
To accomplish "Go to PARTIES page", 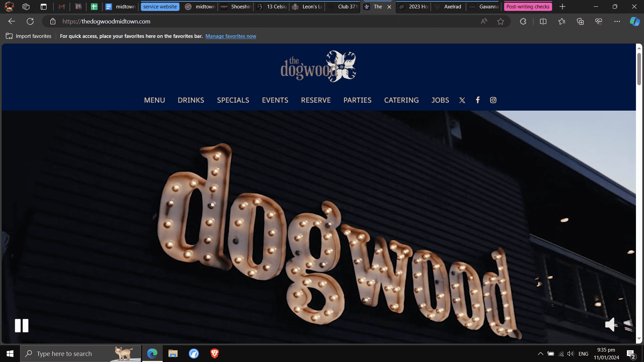I will [358, 100].
